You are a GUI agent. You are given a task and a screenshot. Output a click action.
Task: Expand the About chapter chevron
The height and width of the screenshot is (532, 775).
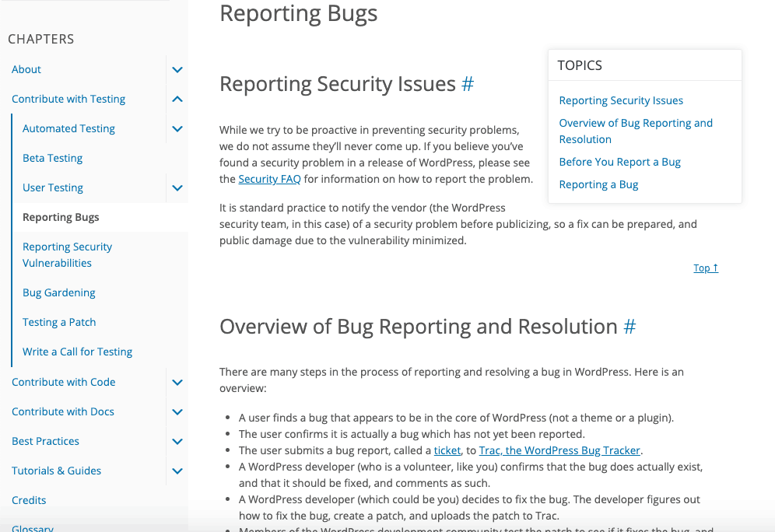coord(177,70)
